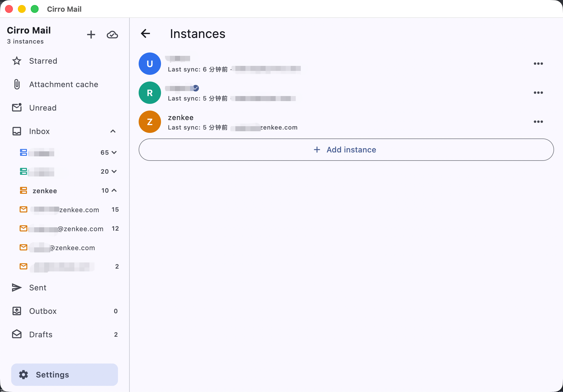Collapse the Inbox section chevron
This screenshot has width=563, height=392.
(x=113, y=131)
